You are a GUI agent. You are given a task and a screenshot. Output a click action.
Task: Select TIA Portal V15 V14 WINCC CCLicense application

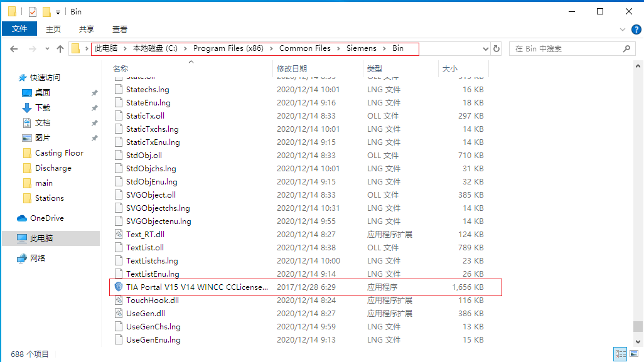[x=197, y=287]
